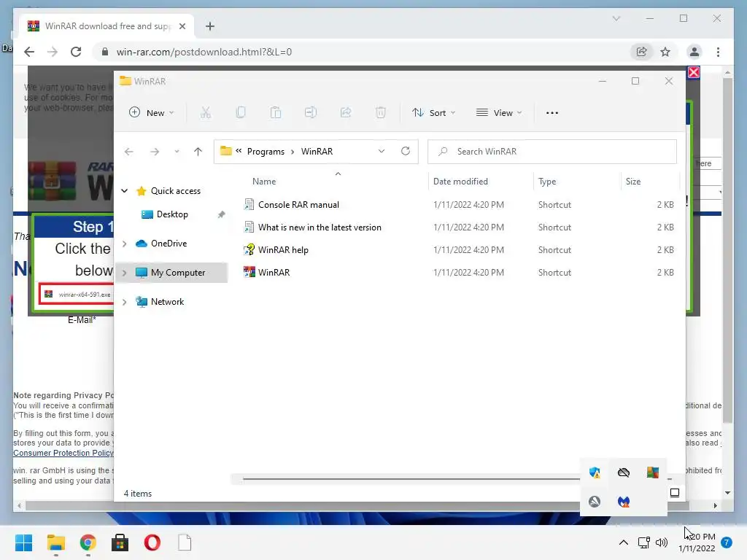Image resolution: width=747 pixels, height=560 pixels.
Task: Sort by Type column header
Action: pyautogui.click(x=547, y=182)
